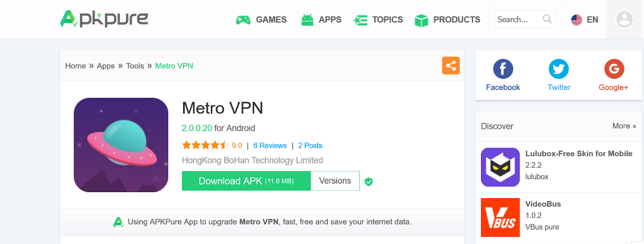Share via the Twitter bird icon

pos(559,69)
